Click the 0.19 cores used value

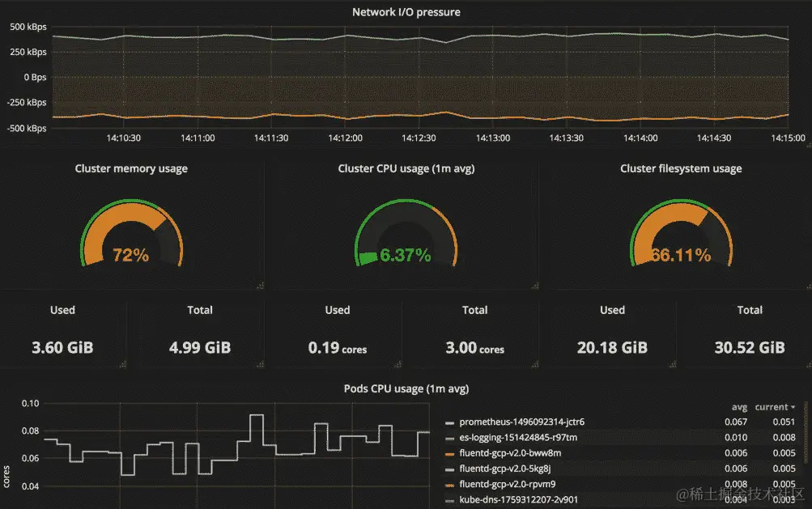click(x=338, y=347)
